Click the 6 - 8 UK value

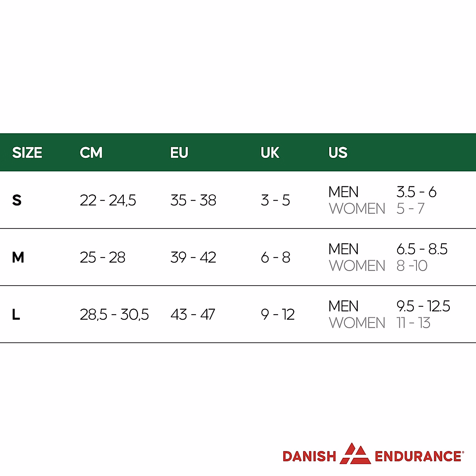(275, 257)
